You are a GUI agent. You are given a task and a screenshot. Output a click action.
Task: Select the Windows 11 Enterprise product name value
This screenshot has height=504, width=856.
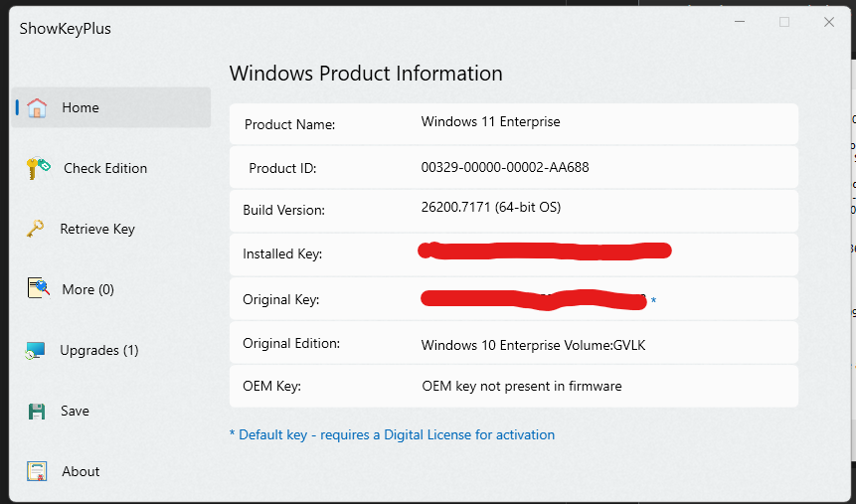click(x=490, y=121)
